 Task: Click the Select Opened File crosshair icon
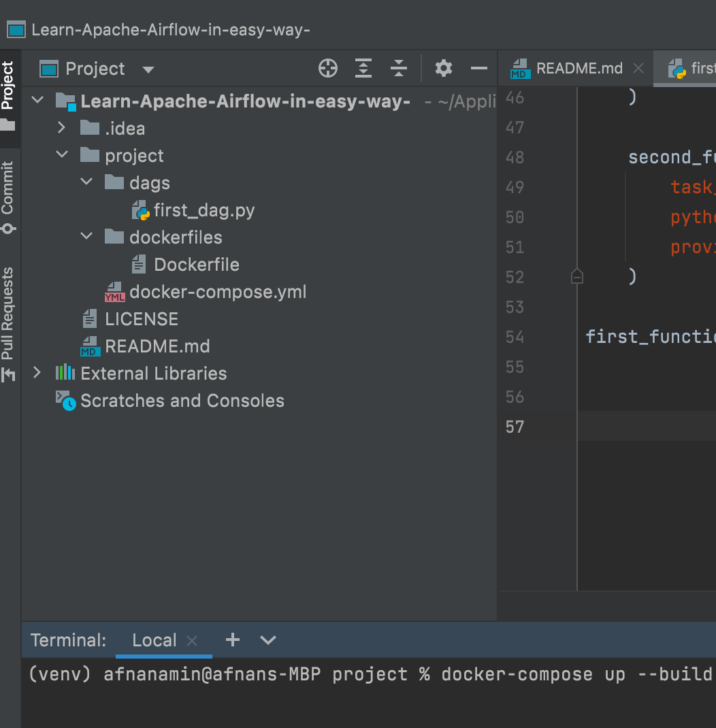point(327,68)
